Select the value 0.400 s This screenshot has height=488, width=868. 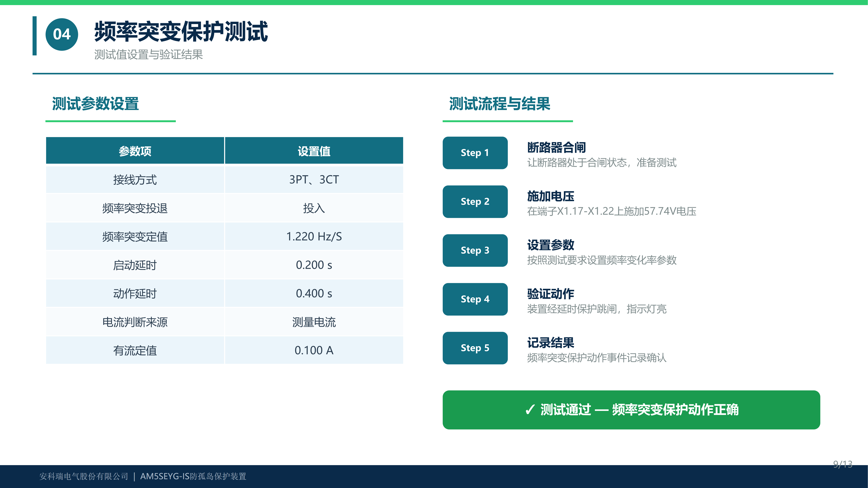click(x=314, y=293)
